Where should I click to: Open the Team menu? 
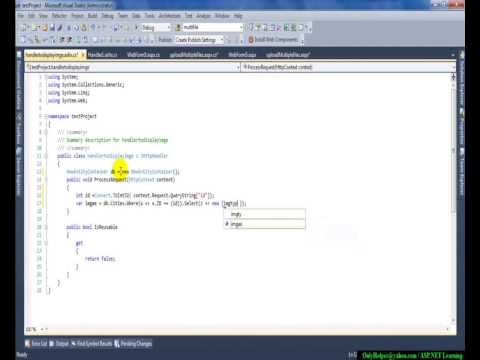point(123,16)
